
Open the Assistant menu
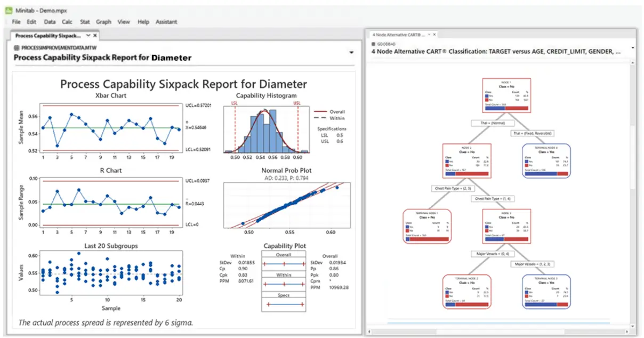[x=166, y=22]
